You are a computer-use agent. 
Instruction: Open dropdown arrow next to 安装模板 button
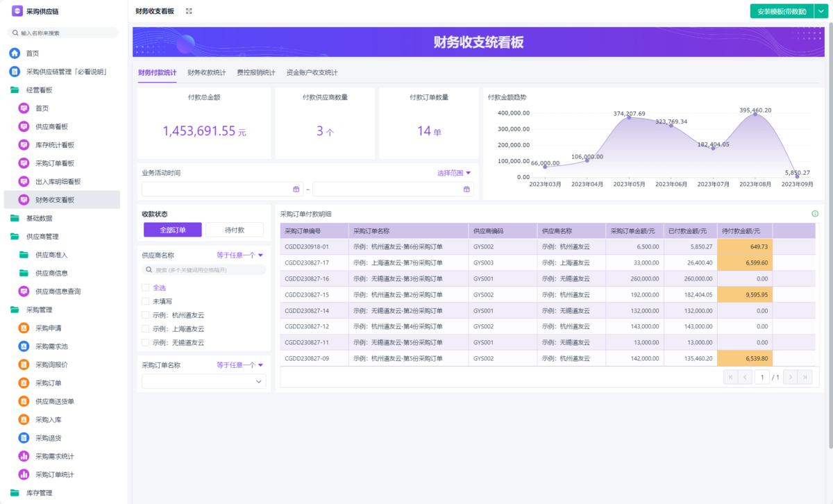821,11
